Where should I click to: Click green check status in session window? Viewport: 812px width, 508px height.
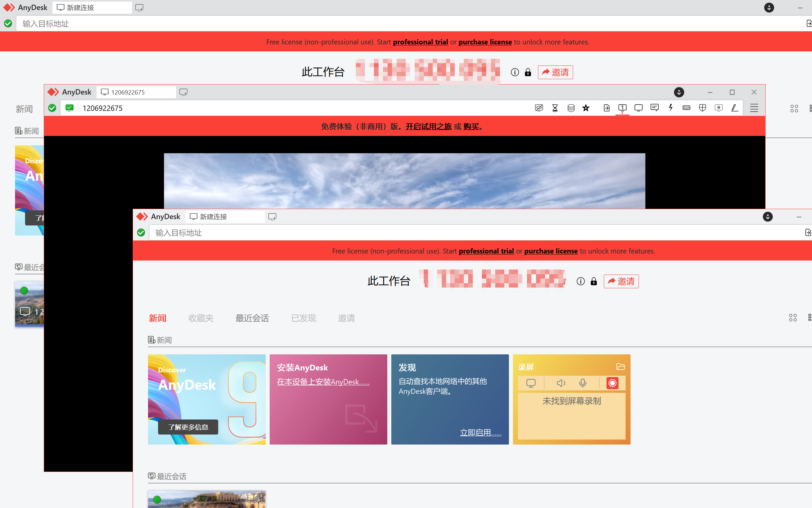click(52, 108)
